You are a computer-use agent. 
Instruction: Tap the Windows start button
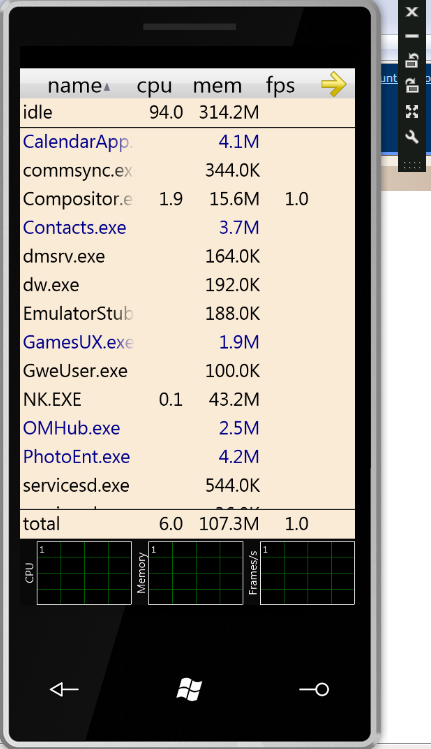(189, 690)
